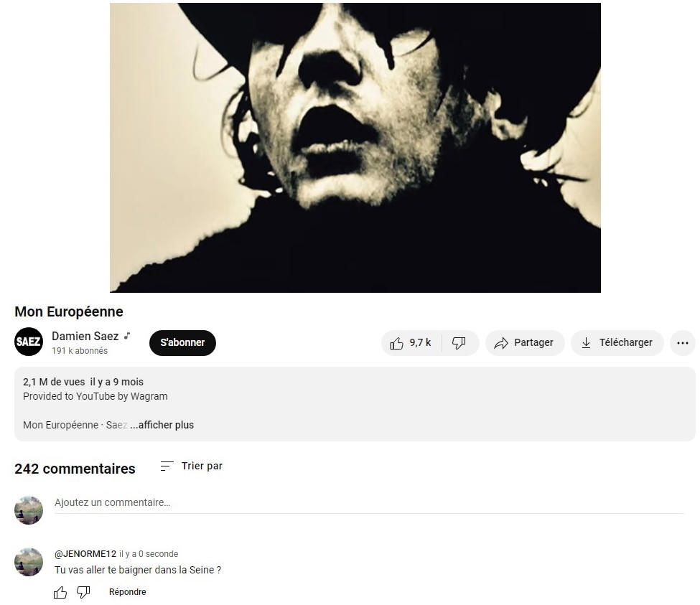The image size is (700, 605).
Task: Like the Mon Européenne video
Action: [x=411, y=342]
